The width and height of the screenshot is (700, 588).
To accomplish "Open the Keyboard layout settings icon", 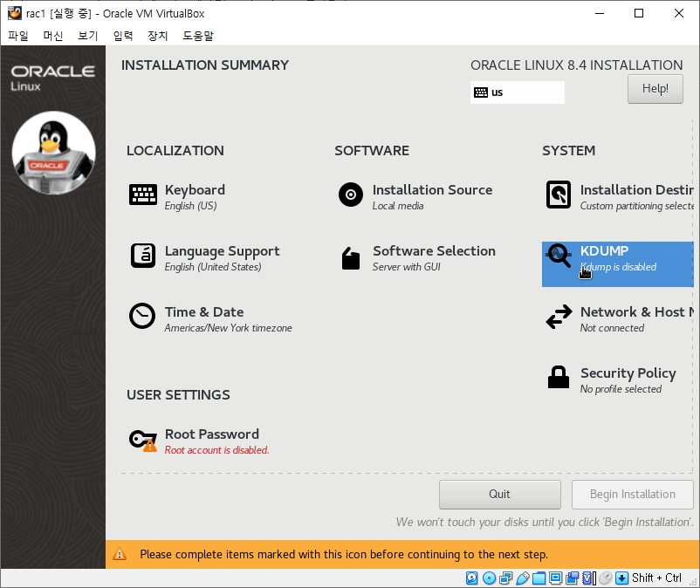I will 143,195.
